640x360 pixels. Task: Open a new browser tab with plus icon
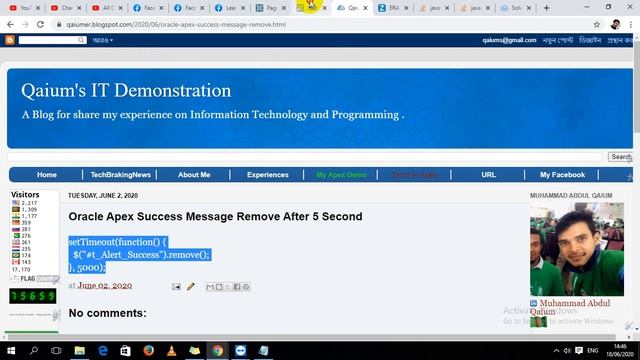(x=547, y=8)
